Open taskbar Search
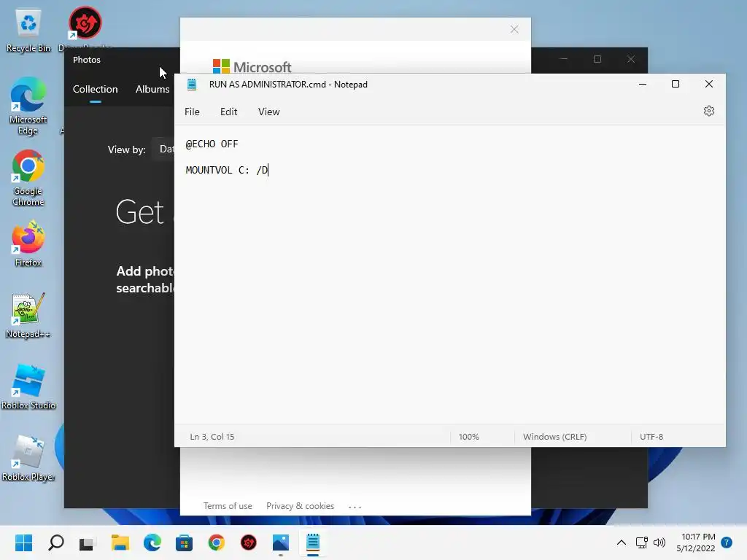The width and height of the screenshot is (747, 560). pyautogui.click(x=55, y=542)
